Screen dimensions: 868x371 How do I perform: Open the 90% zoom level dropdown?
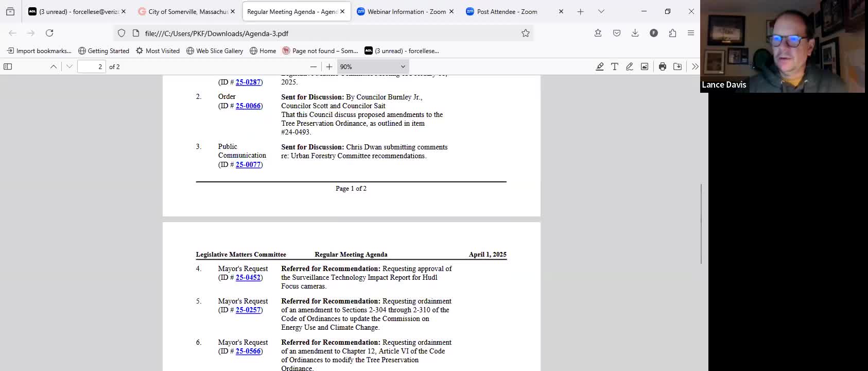pyautogui.click(x=373, y=66)
